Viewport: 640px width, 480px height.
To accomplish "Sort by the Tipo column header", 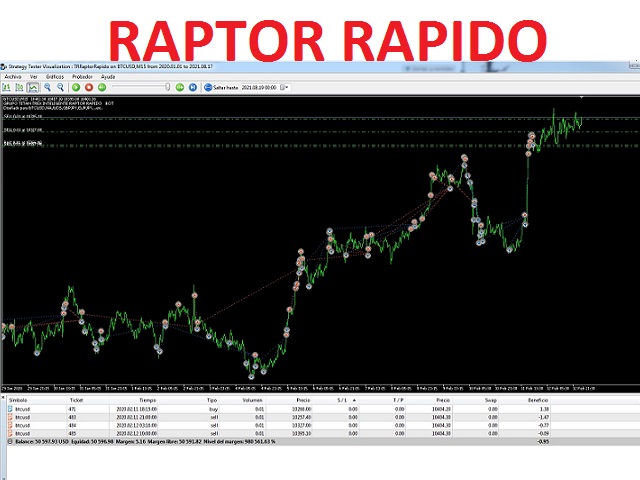I will 212,400.
